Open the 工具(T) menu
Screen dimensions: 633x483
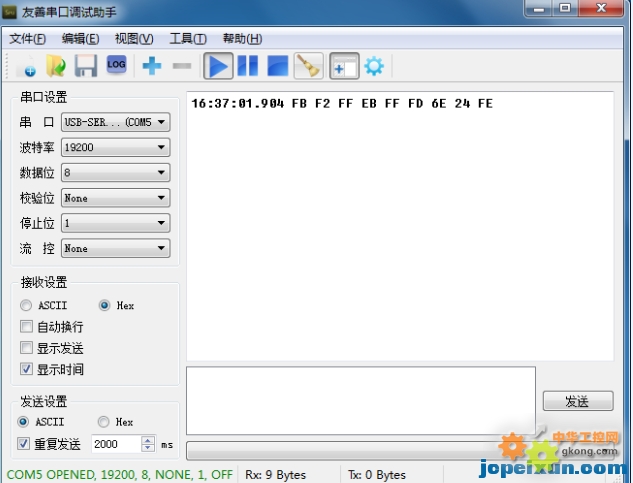188,39
